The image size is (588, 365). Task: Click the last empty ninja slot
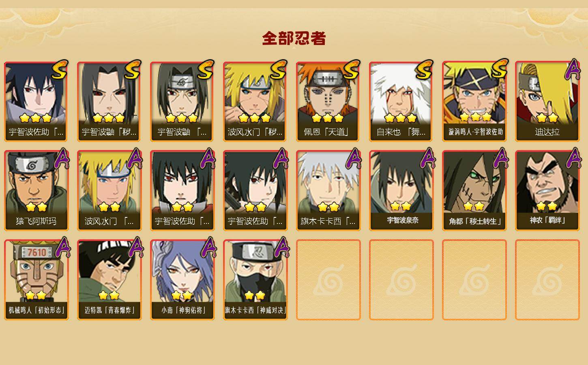pos(547,280)
